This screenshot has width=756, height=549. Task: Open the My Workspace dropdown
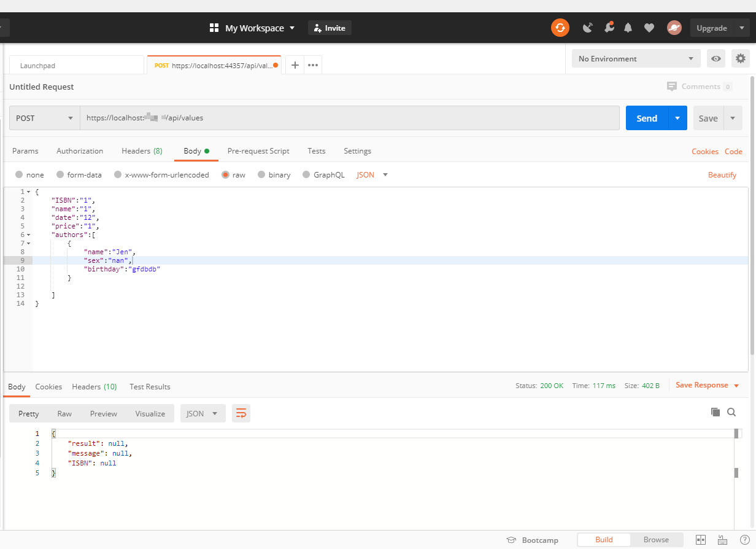click(260, 28)
